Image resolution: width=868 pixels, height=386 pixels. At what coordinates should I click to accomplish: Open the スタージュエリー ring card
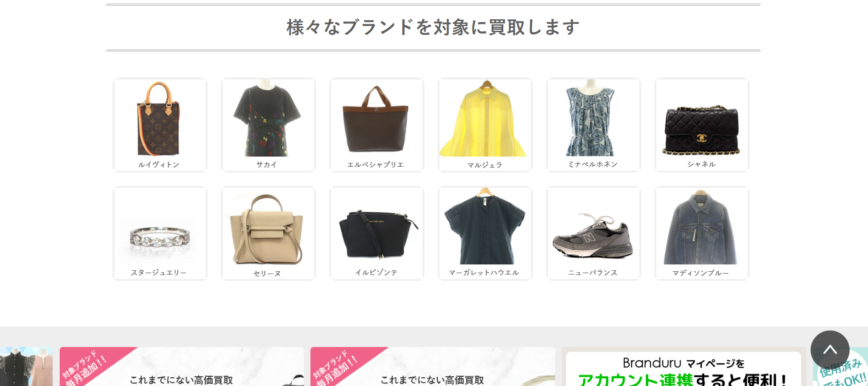pyautogui.click(x=160, y=233)
